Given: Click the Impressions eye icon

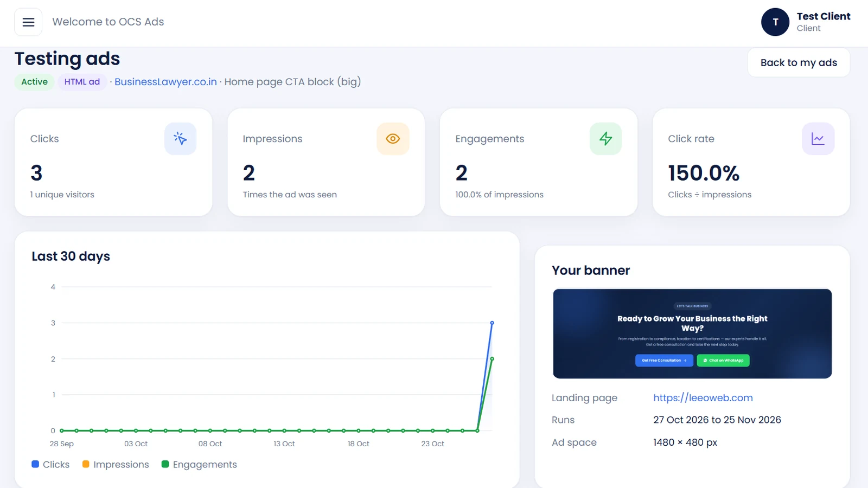Looking at the screenshot, I should click(x=393, y=139).
